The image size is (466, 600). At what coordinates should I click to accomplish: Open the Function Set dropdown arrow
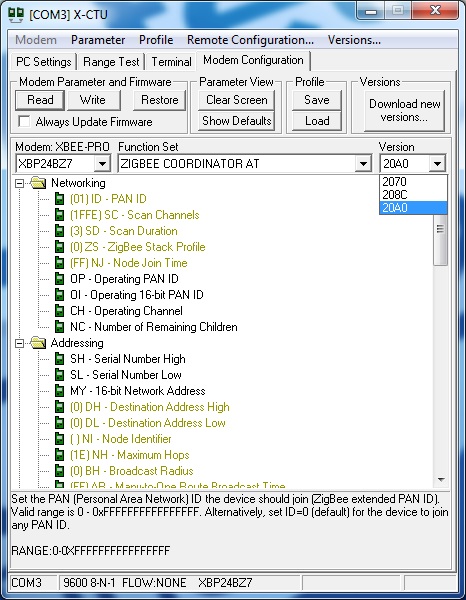363,164
